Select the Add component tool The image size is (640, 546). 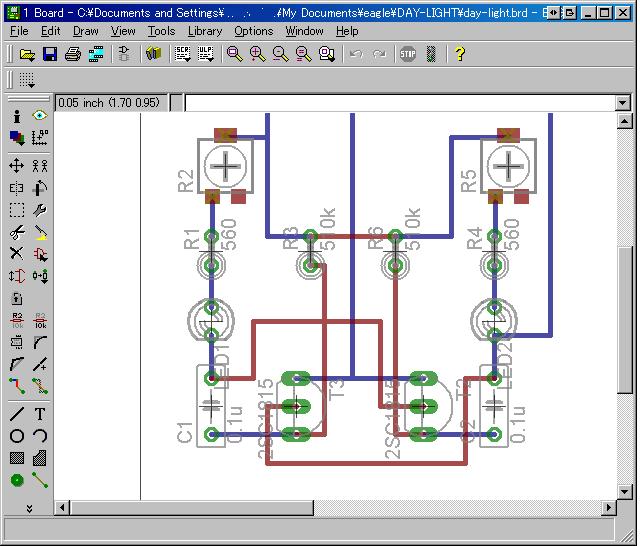[40, 254]
